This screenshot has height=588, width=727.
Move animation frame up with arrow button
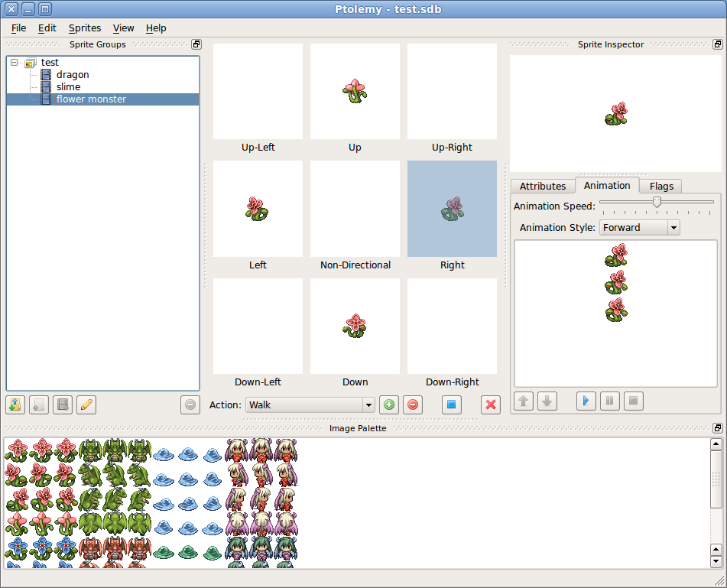524,401
